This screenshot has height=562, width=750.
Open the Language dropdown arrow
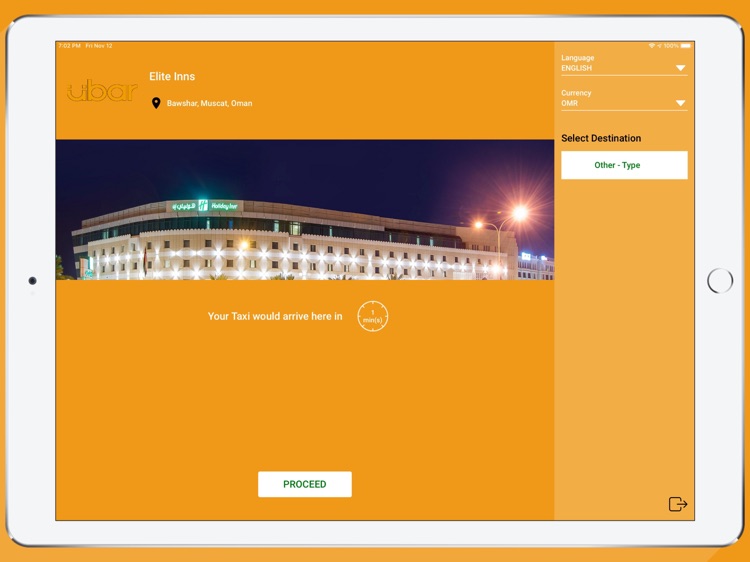point(680,68)
